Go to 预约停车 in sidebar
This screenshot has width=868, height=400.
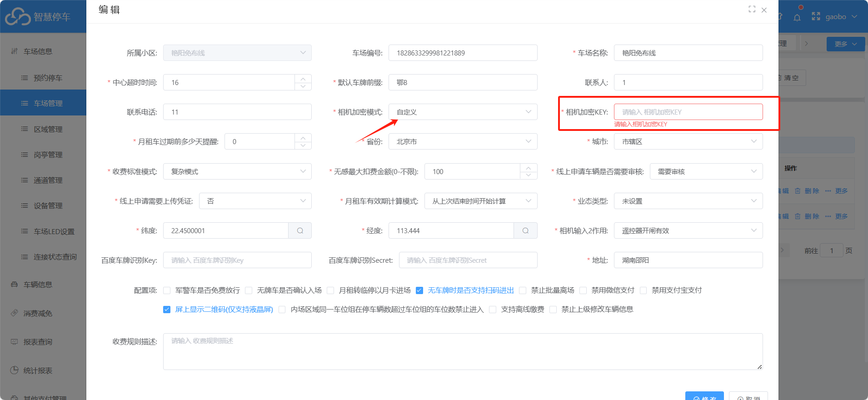click(x=43, y=78)
